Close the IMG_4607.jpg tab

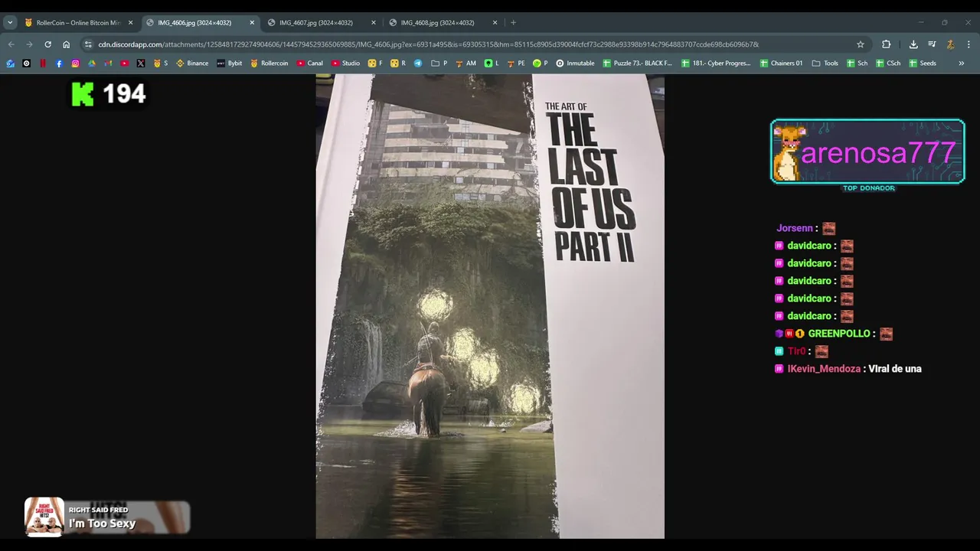coord(374,23)
